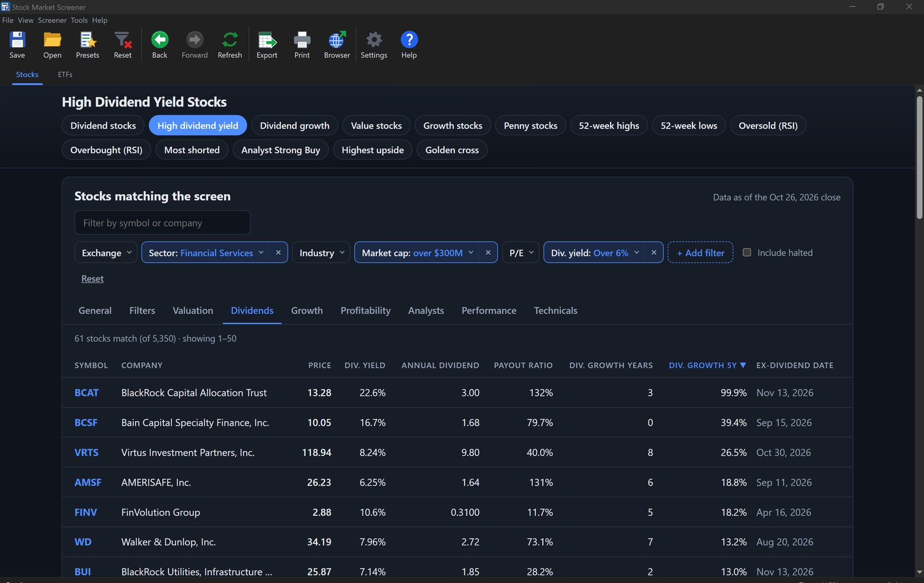Open the Tools menu
This screenshot has width=924, height=583.
[79, 20]
